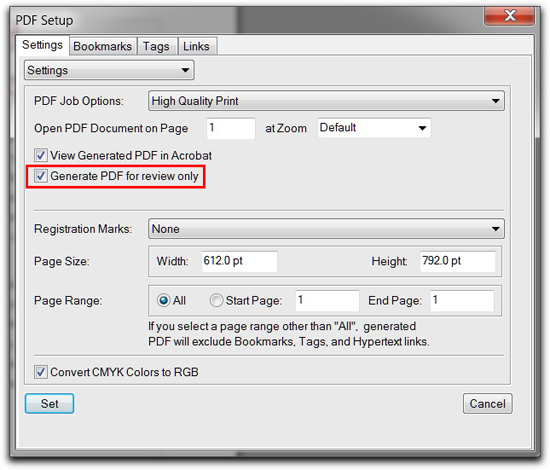Uncheck Generate PDF for review only
The width and height of the screenshot is (550, 470).
click(41, 175)
